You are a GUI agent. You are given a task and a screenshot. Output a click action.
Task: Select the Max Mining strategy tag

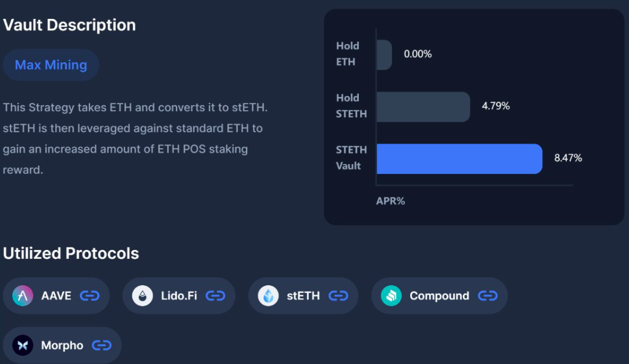click(x=51, y=65)
